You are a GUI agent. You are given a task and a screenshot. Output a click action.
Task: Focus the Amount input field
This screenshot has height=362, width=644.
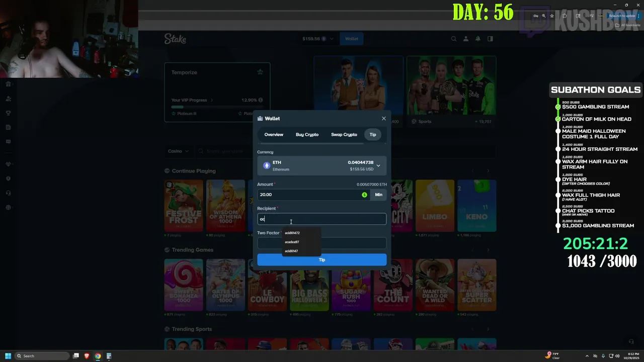[x=313, y=195]
